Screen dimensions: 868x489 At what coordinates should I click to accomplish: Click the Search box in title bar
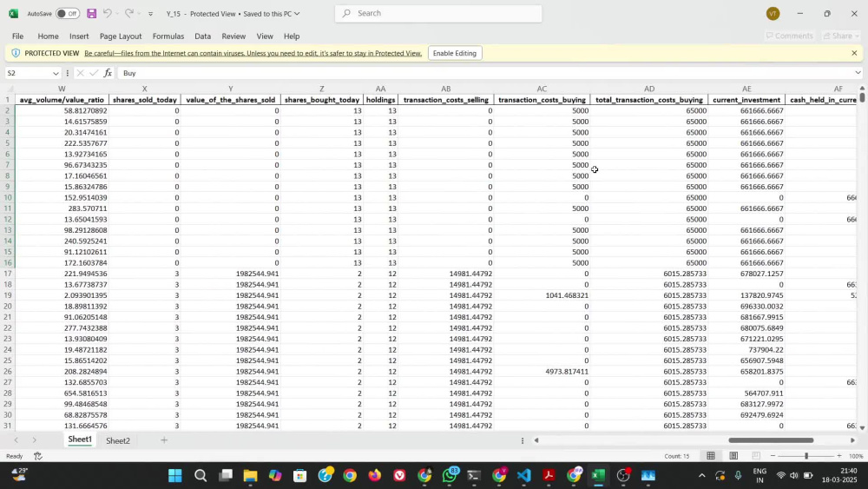click(438, 13)
